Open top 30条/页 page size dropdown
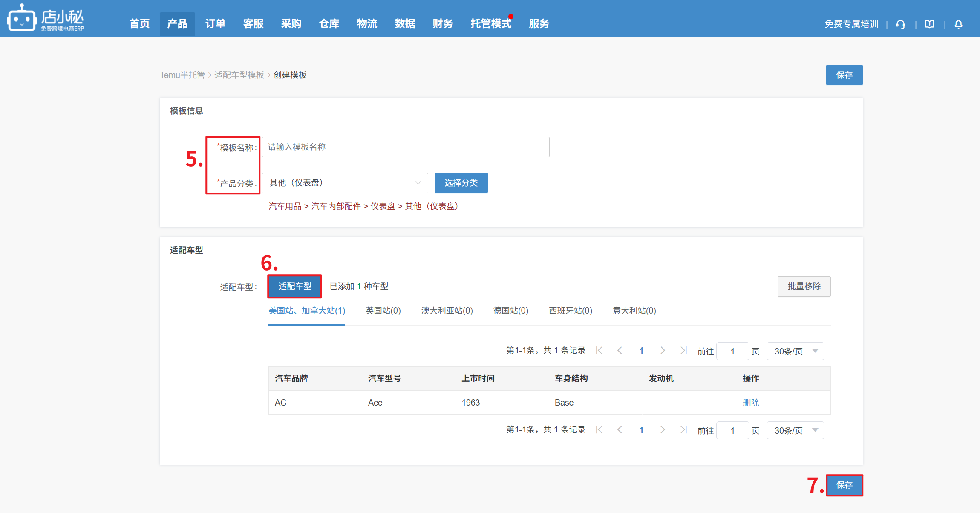 (795, 351)
